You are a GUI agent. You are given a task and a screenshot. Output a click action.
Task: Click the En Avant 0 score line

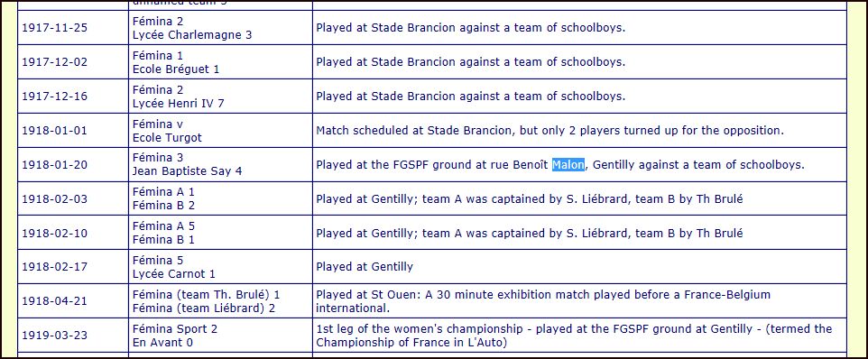tap(162, 343)
